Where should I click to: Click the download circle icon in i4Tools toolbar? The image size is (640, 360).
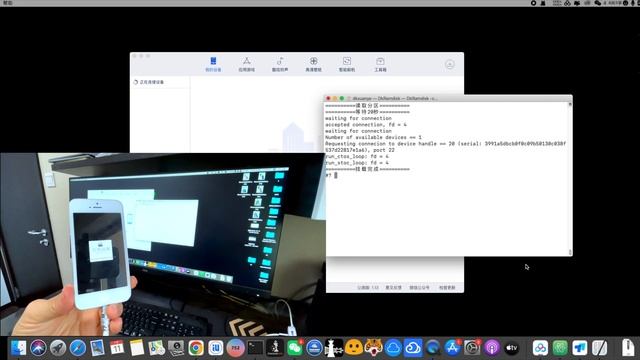click(x=450, y=64)
